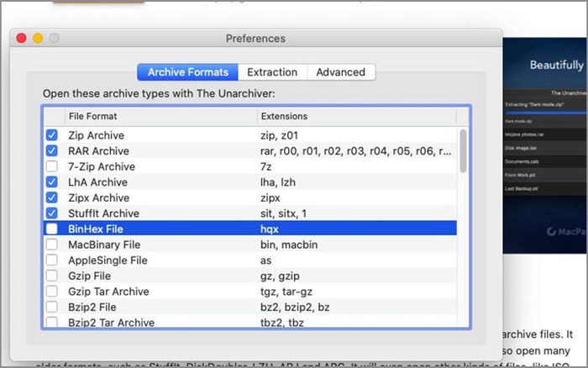Screen dimensions: 588x368
Task: Click the BinHex File row label
Action: click(x=96, y=229)
